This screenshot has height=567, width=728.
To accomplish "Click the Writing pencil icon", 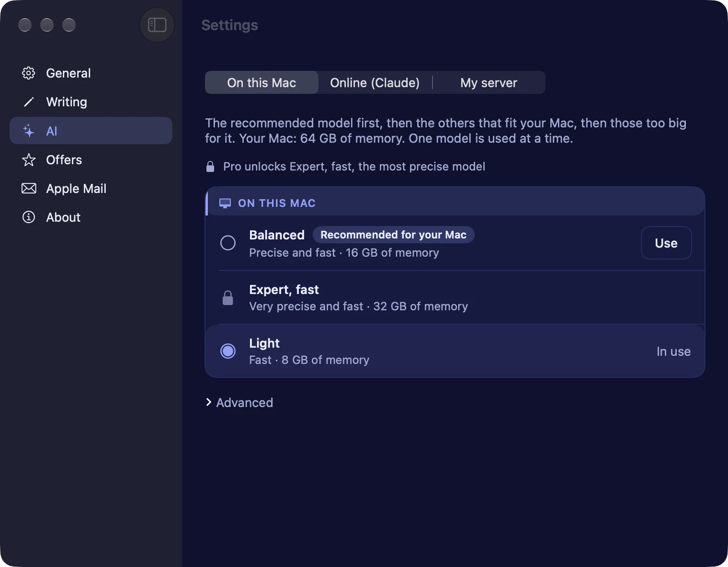I will coord(29,102).
